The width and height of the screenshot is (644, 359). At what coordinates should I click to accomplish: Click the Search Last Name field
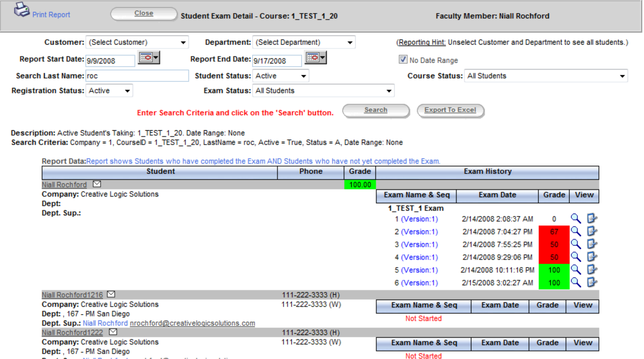(x=137, y=76)
